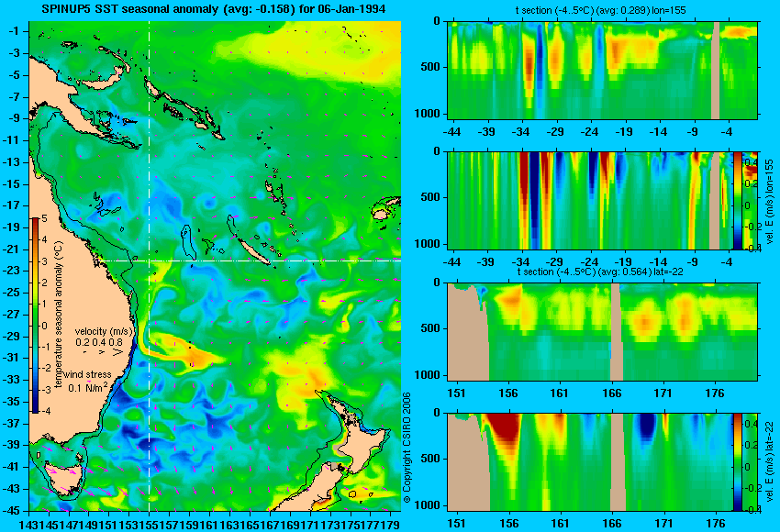Viewport: 780px width, 532px height.
Task: Click the horizontal dashed white line at latitude -22
Action: click(249, 260)
